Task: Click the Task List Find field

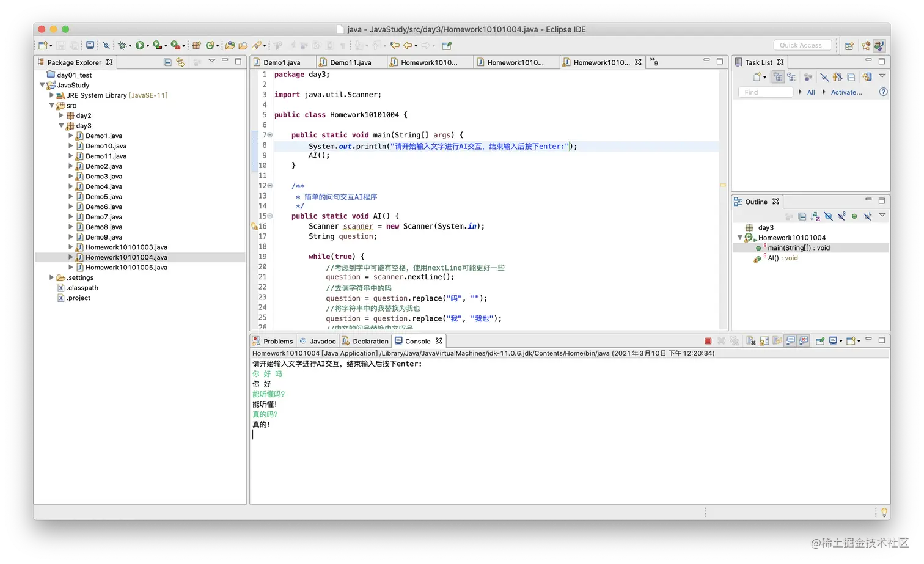Action: tap(766, 92)
